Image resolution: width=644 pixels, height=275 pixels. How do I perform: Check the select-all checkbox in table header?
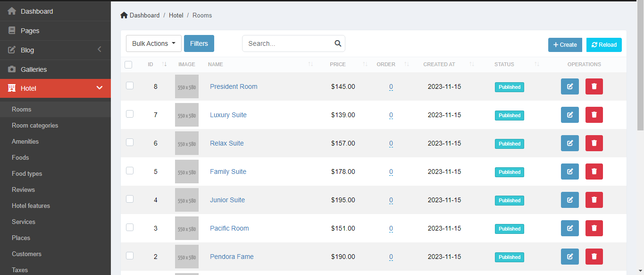click(x=128, y=65)
